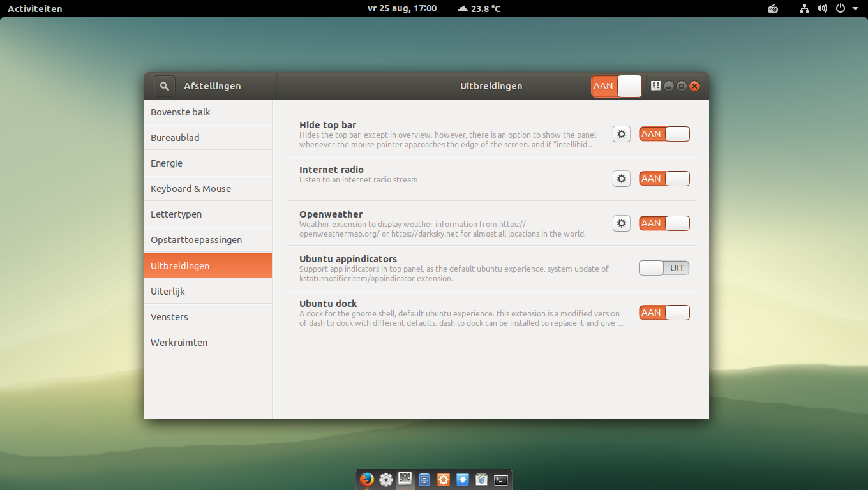Open the Lettertypen section

coord(208,214)
